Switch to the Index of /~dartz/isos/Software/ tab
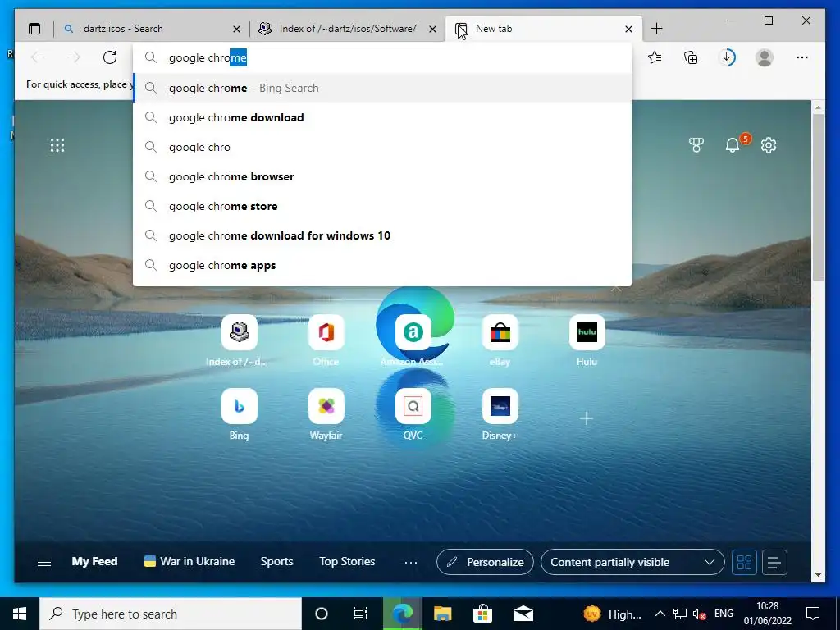 [347, 29]
